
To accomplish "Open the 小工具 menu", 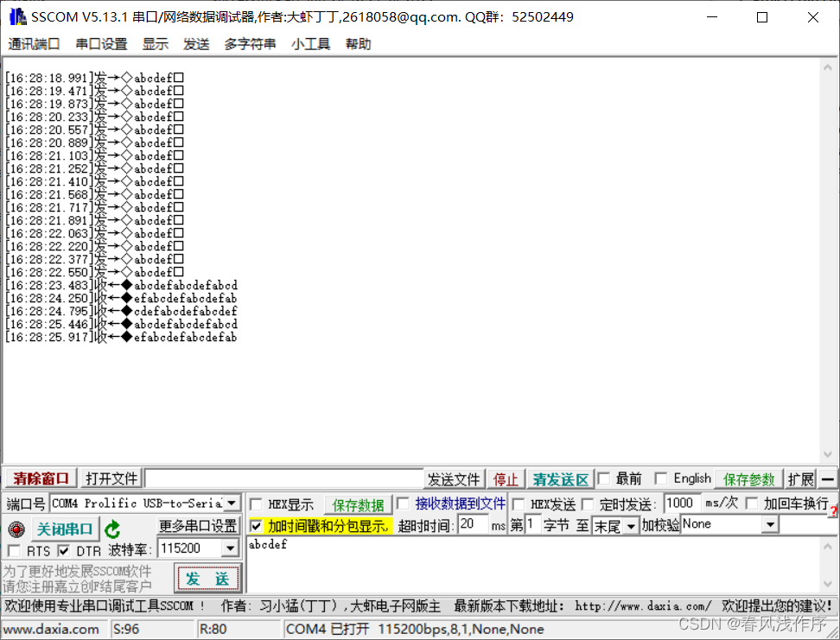I will click(x=310, y=44).
